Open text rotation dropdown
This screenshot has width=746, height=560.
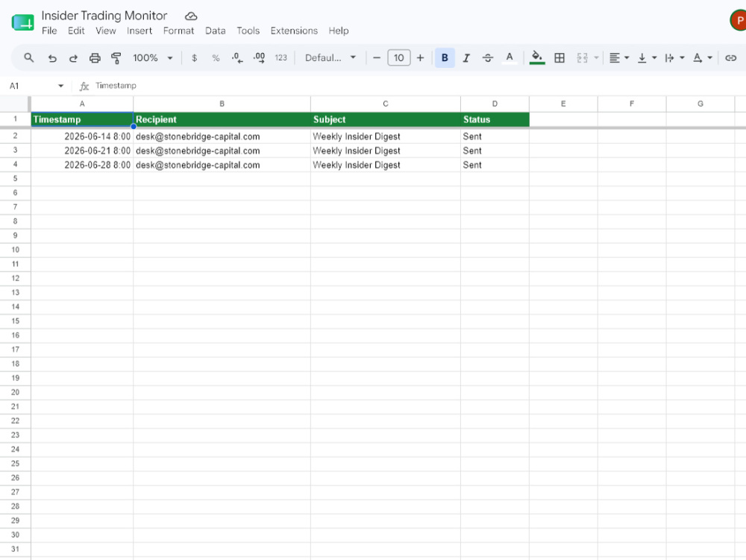702,58
